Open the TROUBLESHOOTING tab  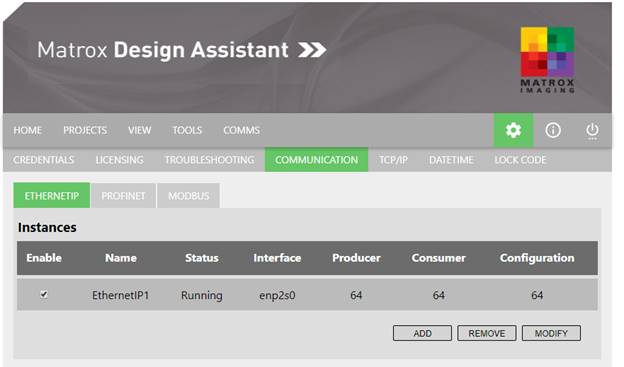pos(209,160)
